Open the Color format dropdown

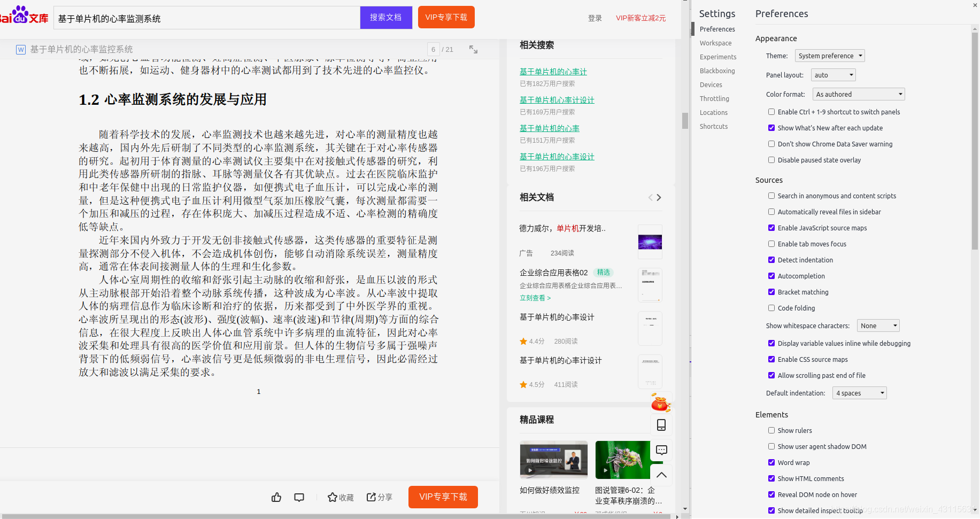pos(859,94)
